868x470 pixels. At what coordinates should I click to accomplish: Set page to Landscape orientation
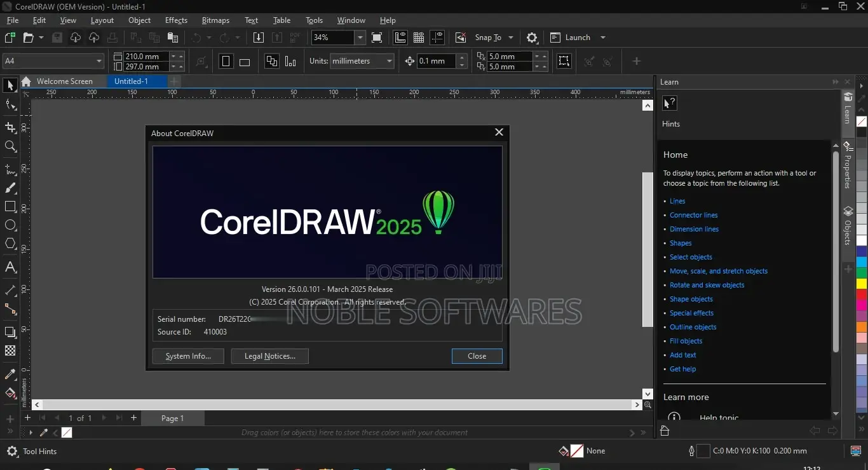pyautogui.click(x=245, y=62)
